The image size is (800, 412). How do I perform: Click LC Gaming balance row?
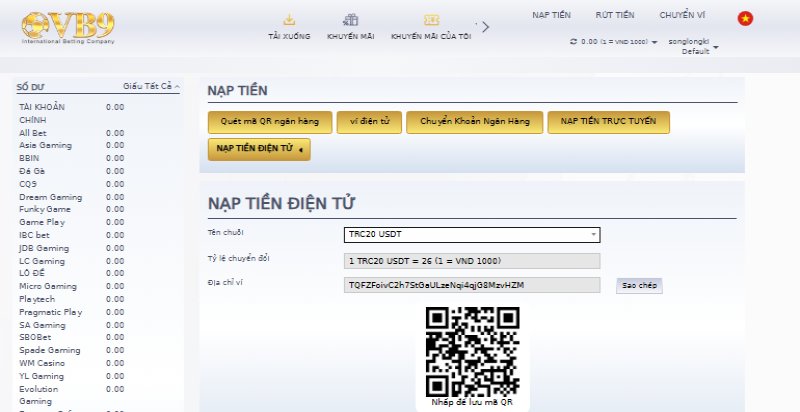click(x=71, y=261)
